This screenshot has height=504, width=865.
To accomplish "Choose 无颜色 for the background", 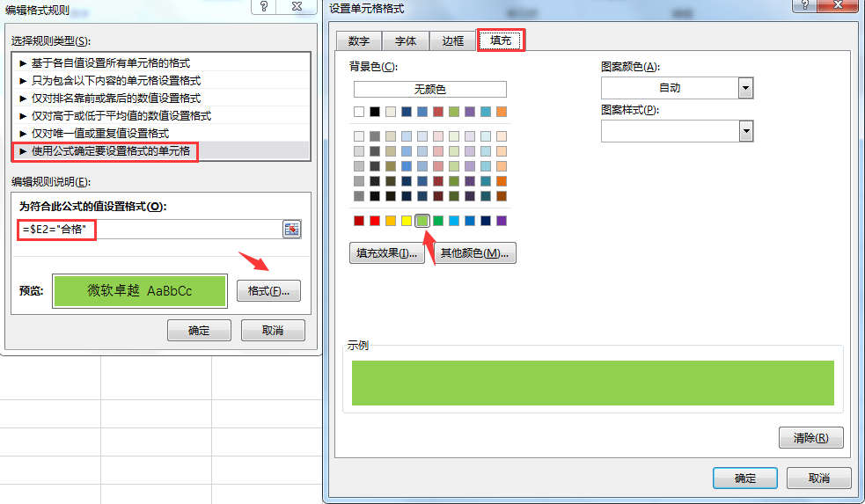I will [430, 90].
